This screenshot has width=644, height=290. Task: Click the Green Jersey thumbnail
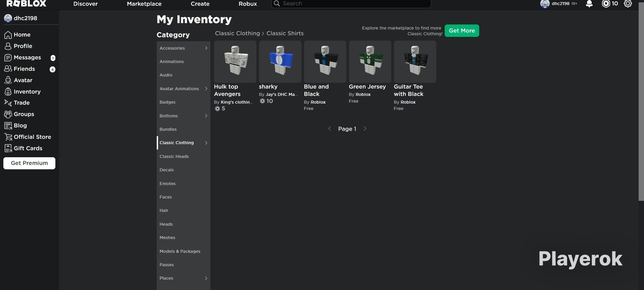370,62
